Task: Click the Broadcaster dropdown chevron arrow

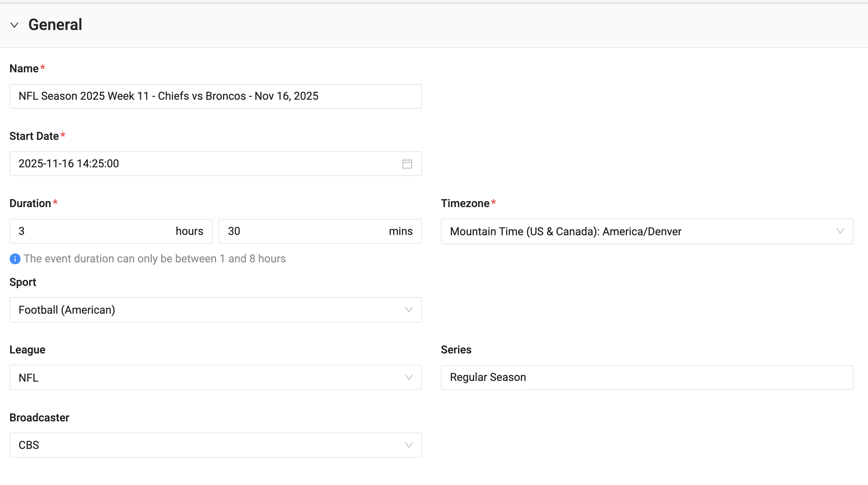Action: [x=409, y=445]
